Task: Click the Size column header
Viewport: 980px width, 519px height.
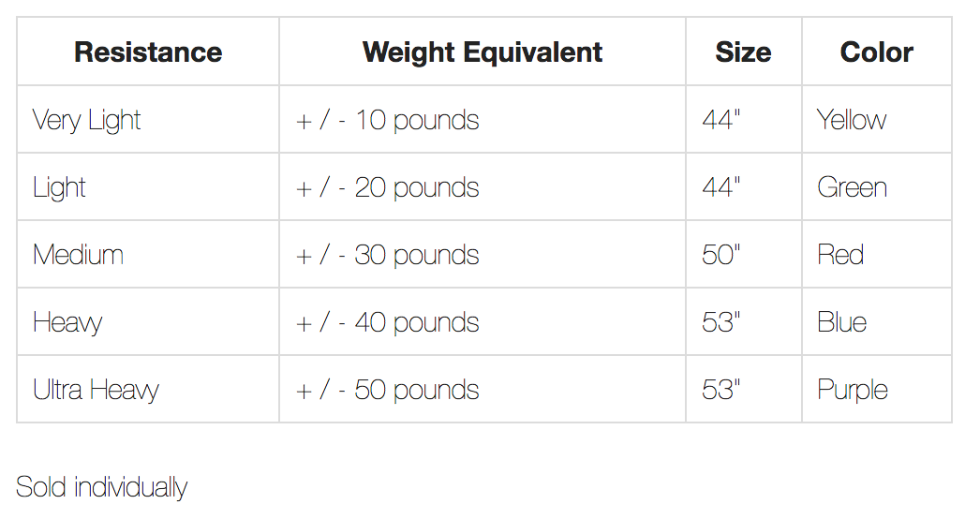Action: (743, 52)
